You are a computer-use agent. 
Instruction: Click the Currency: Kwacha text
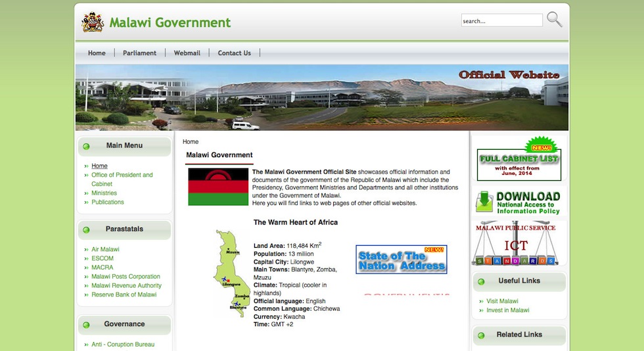[x=279, y=316]
